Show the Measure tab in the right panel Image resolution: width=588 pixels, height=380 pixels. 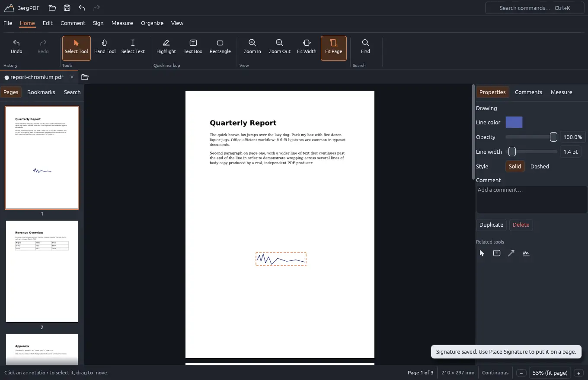(x=561, y=92)
